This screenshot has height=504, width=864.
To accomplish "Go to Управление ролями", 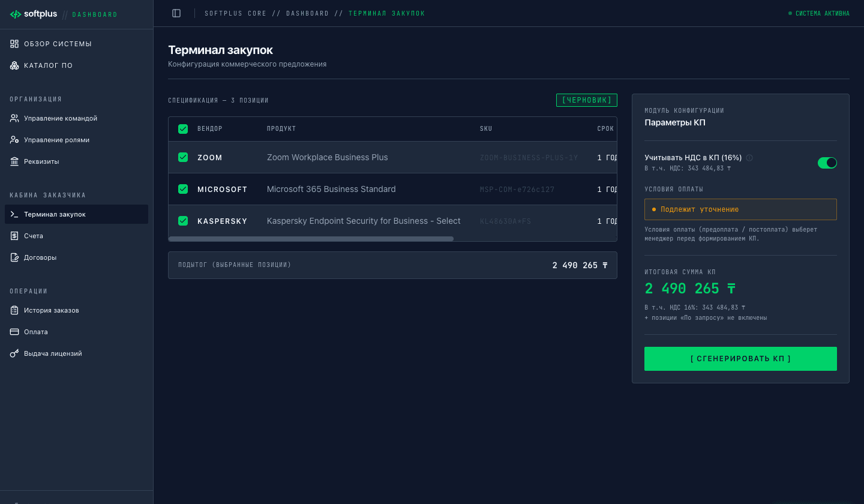I will coord(77,140).
